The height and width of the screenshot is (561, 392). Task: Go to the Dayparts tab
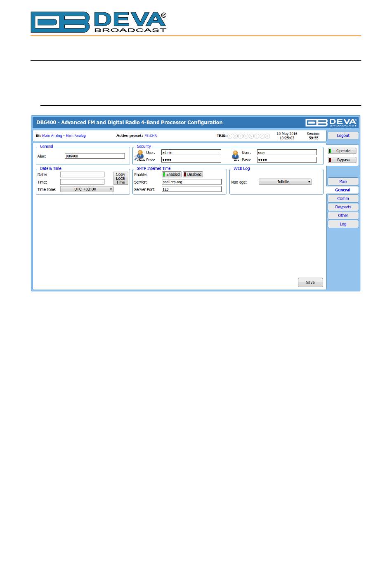(343, 207)
